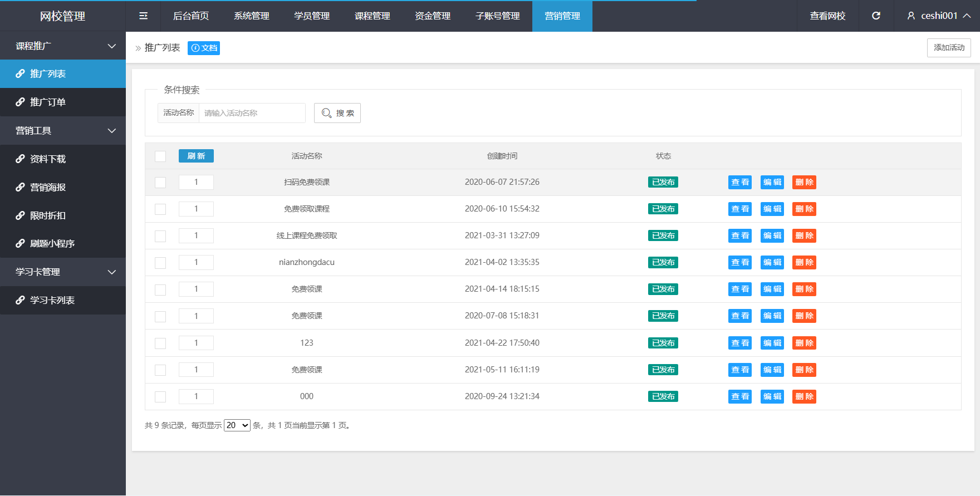Screen dimensions: 980x496
Task: Open 查看网校 in the top bar
Action: pos(827,16)
